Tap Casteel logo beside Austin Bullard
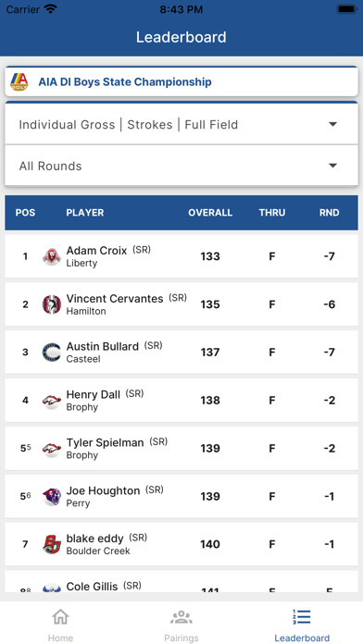The width and height of the screenshot is (363, 644). [52, 353]
